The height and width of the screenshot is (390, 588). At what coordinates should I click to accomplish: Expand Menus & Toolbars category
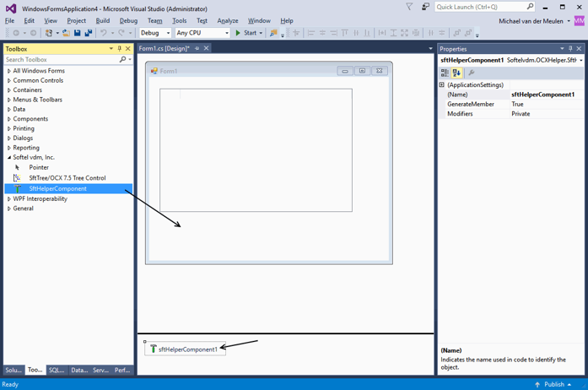[9, 100]
